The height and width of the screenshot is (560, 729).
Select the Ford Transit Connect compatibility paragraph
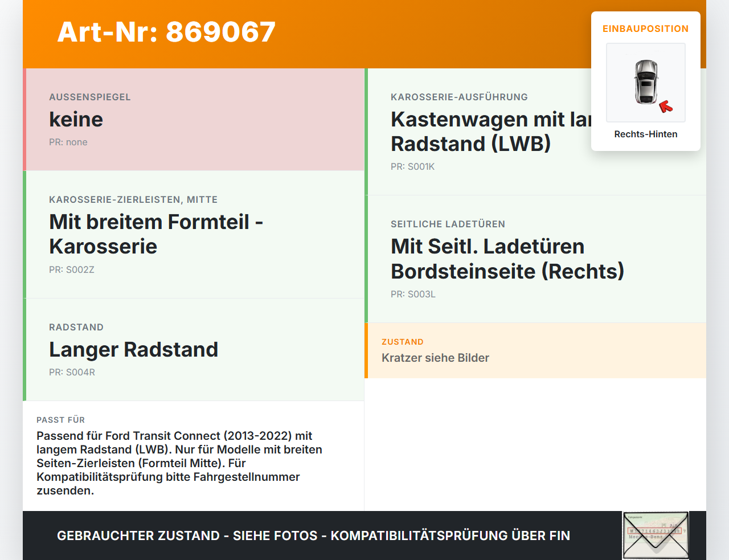tap(179, 463)
